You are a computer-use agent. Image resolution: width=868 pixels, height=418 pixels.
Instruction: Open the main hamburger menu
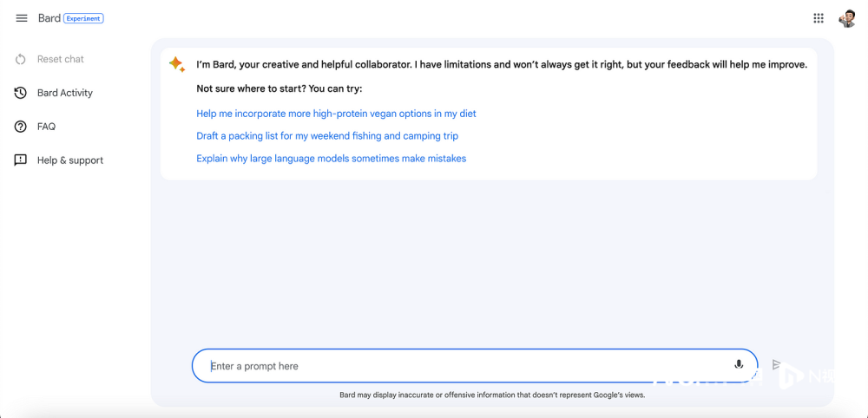click(x=22, y=18)
